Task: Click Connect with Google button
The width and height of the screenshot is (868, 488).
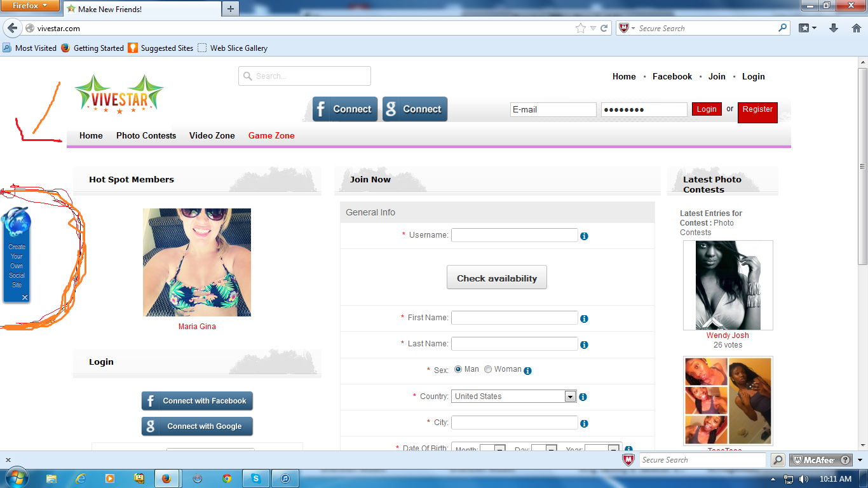Action: pyautogui.click(x=197, y=426)
